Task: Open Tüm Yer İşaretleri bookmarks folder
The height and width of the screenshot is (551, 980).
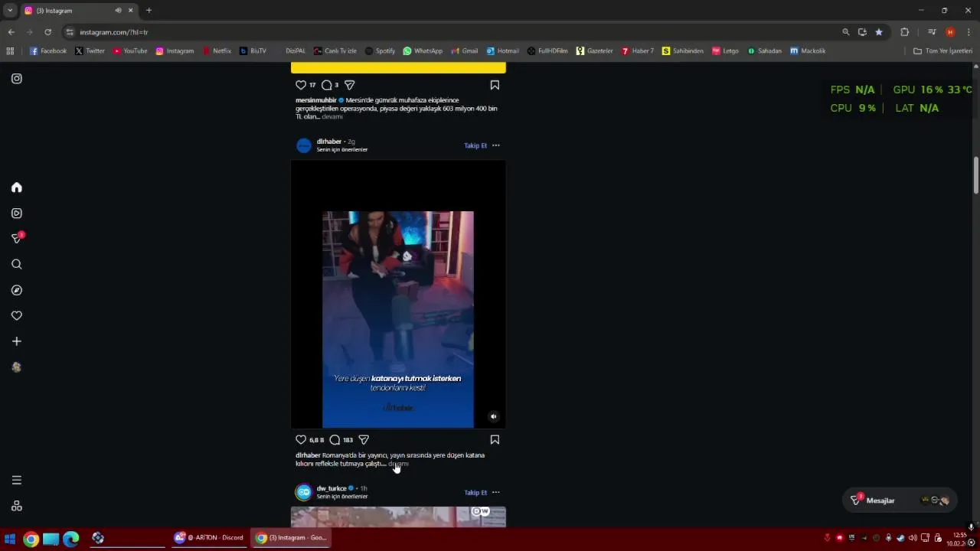Action: click(942, 51)
